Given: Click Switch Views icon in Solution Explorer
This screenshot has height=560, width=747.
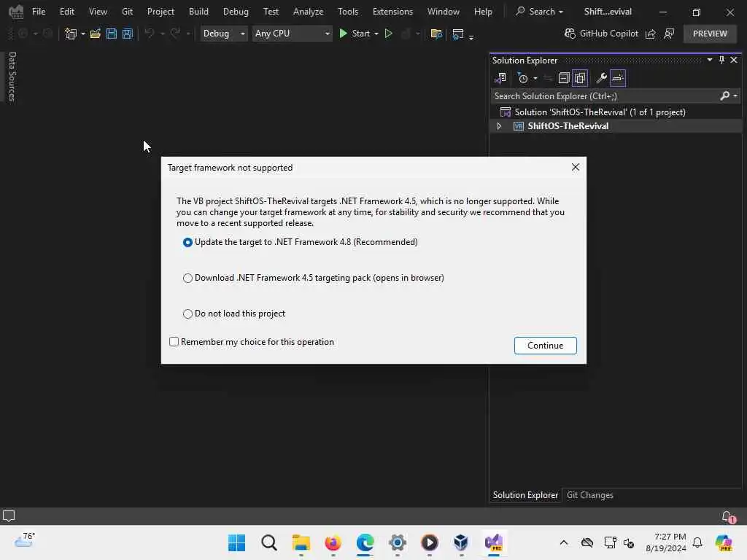Looking at the screenshot, I should (500, 78).
